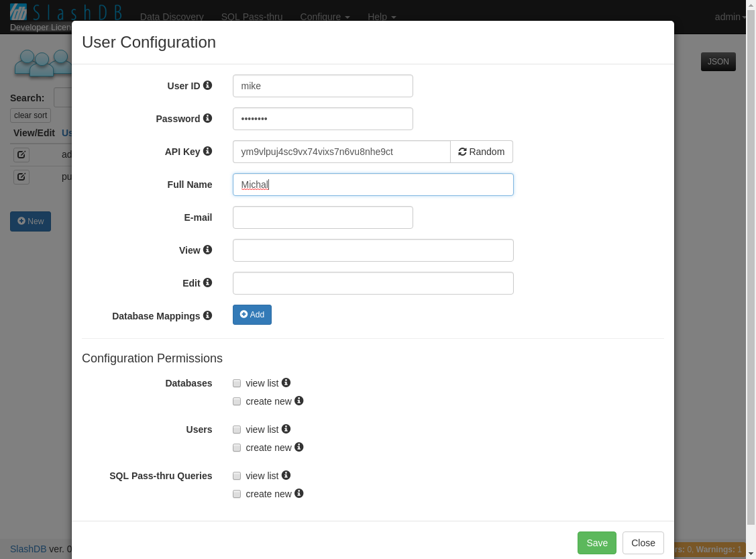Open the Configure dropdown menu
The height and width of the screenshot is (559, 756).
pos(325,16)
